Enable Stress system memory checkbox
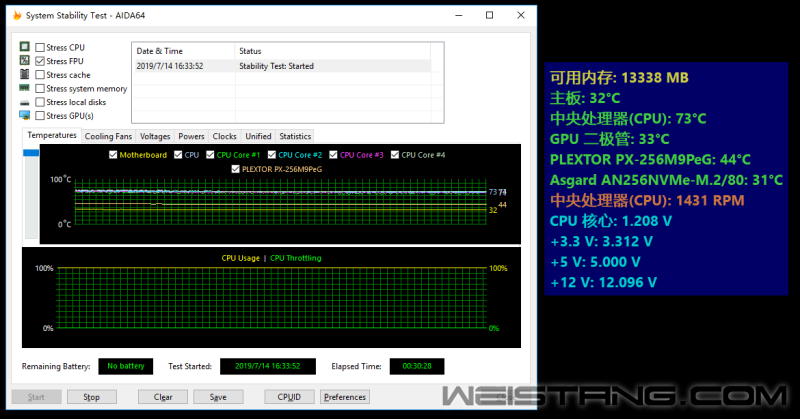Viewport: 800px width, 419px height. point(40,89)
